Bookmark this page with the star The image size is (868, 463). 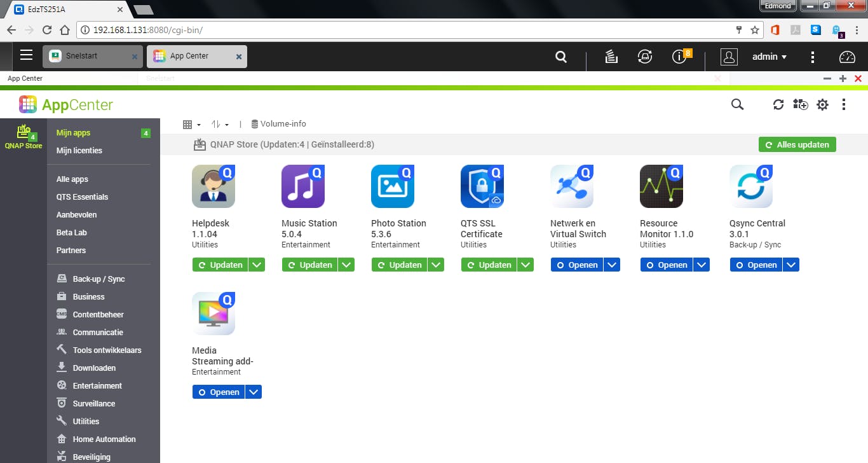755,30
